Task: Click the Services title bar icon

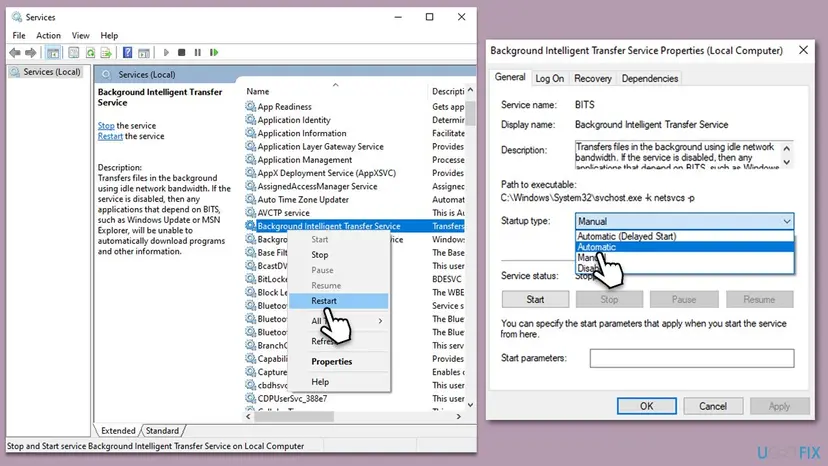Action: pyautogui.click(x=16, y=17)
